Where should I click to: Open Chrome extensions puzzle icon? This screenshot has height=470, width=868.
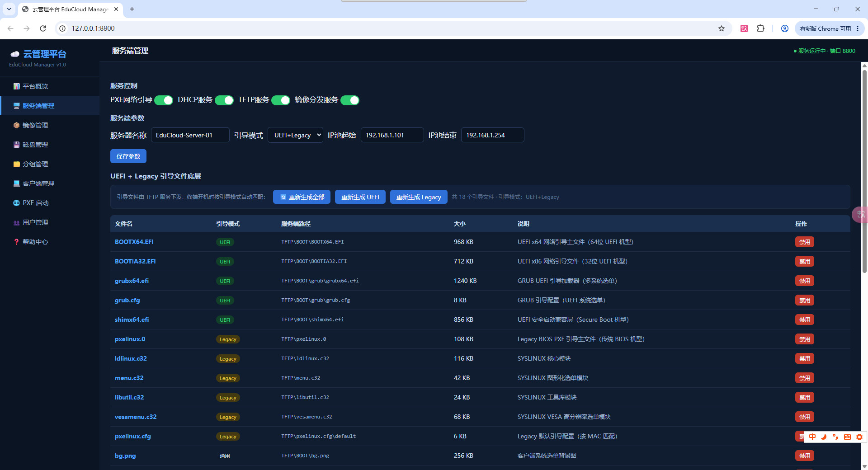tap(761, 28)
